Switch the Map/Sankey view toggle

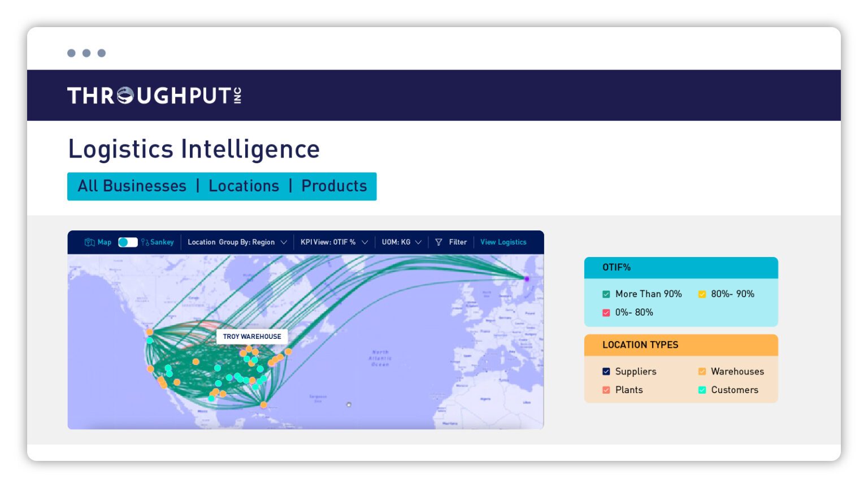click(127, 242)
